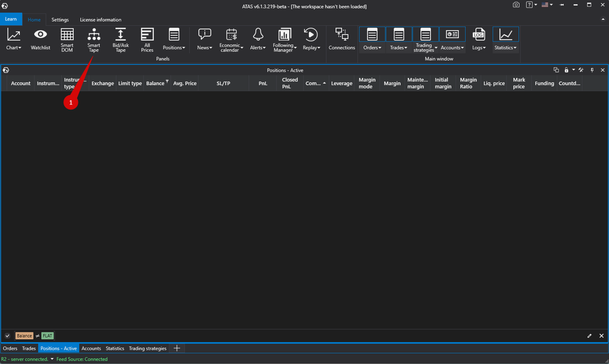Switch to the Trades bottom tab

(29, 348)
